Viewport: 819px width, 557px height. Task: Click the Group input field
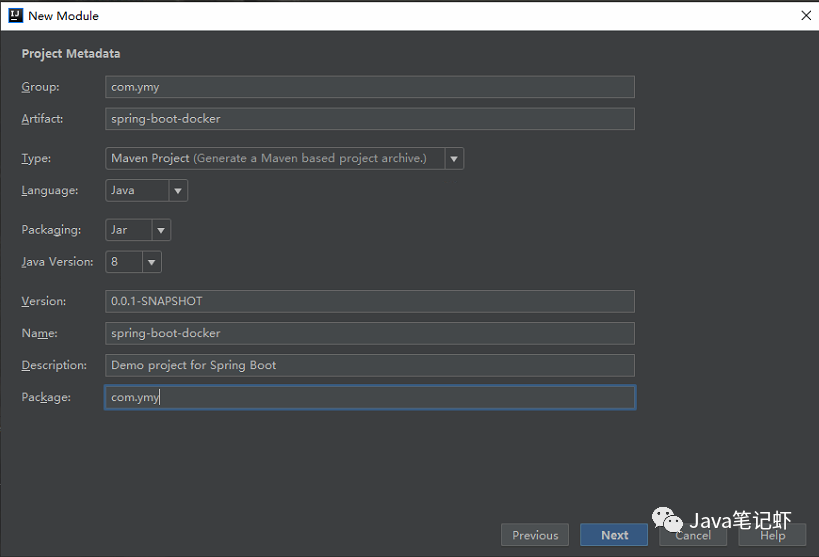(x=370, y=87)
